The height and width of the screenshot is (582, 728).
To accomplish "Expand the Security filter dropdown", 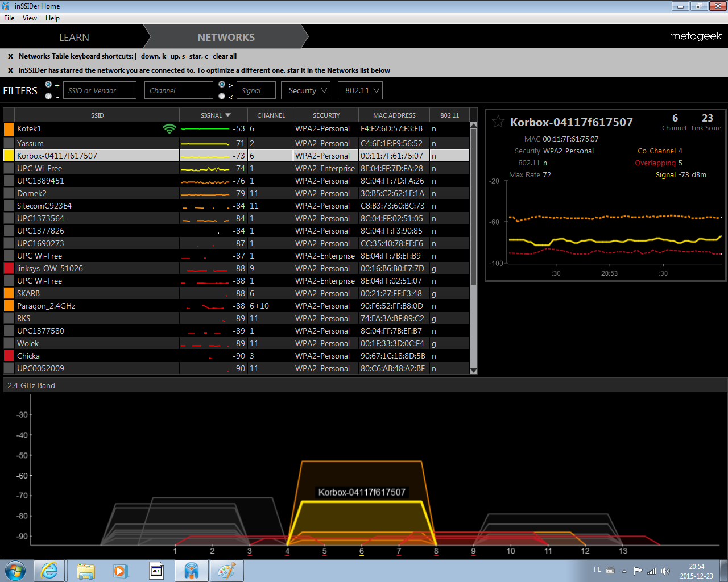I will click(308, 90).
